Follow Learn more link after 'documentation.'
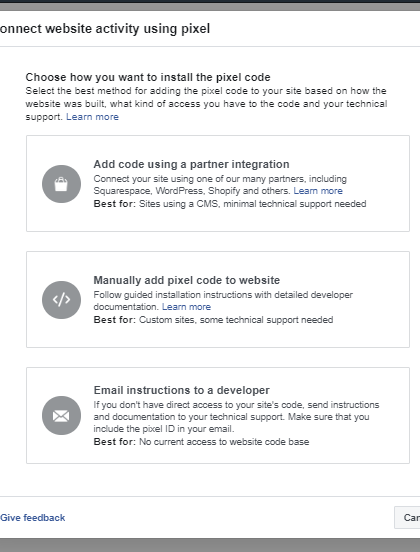 coord(186,307)
